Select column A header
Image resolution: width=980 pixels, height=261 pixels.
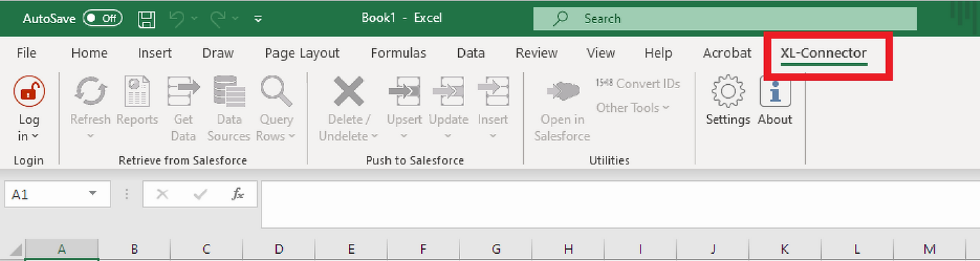[x=62, y=250]
